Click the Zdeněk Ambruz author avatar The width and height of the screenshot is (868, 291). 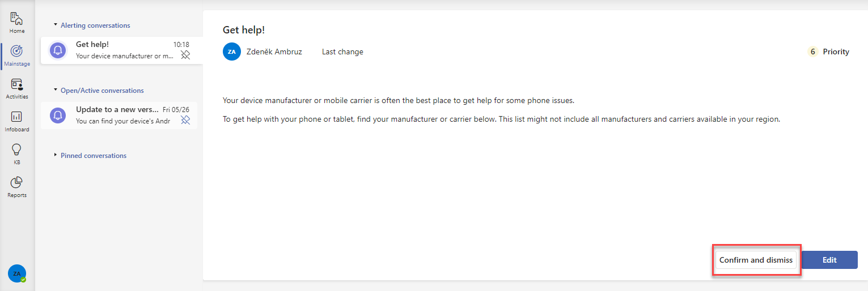point(232,52)
